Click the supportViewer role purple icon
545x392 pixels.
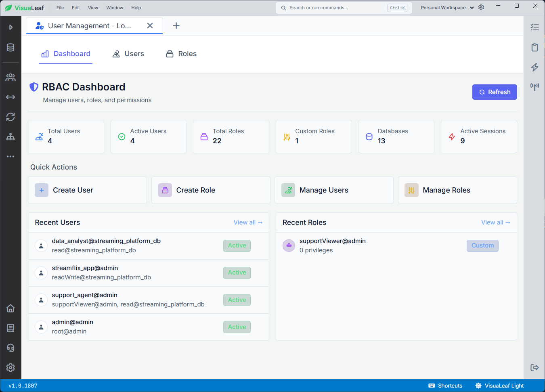coord(289,245)
